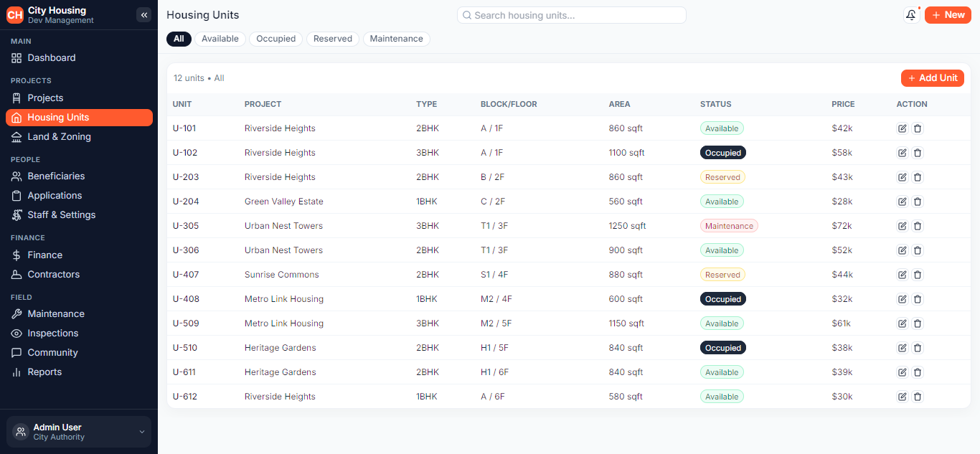The width and height of the screenshot is (980, 454).
Task: Collapse the sidebar with the double-chevron icon
Action: click(x=143, y=15)
